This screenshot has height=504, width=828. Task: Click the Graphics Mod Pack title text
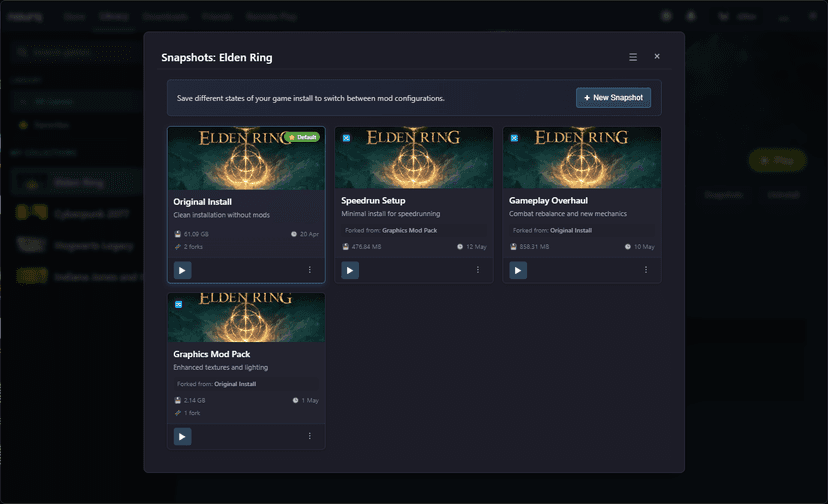[212, 354]
